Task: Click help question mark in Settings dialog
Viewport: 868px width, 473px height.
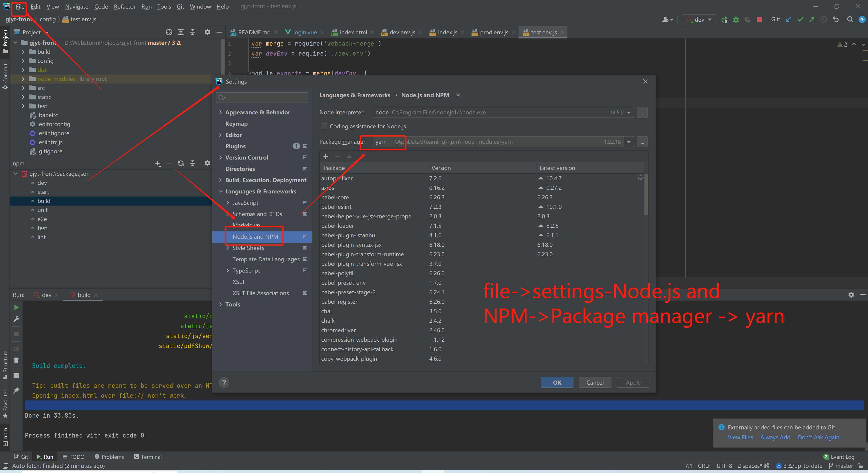Action: point(224,382)
